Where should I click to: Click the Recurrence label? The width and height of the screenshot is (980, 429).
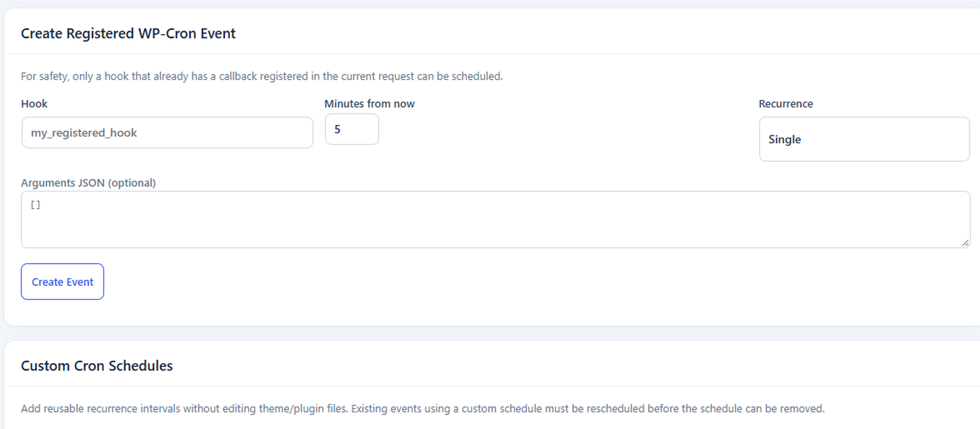[x=786, y=103]
